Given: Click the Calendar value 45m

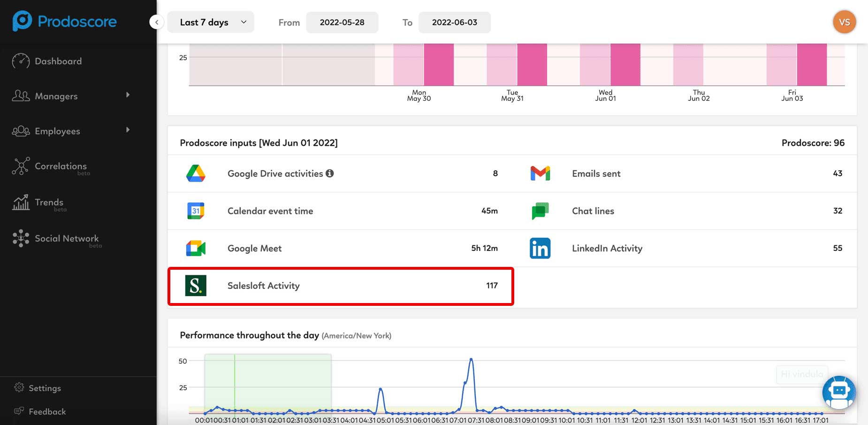Looking at the screenshot, I should 489,211.
